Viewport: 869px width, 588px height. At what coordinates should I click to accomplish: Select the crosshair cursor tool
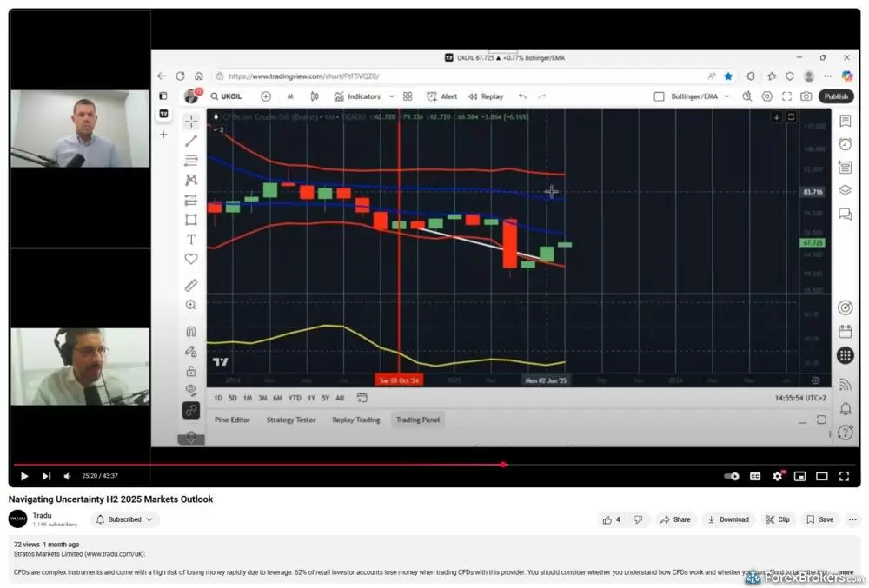point(191,122)
